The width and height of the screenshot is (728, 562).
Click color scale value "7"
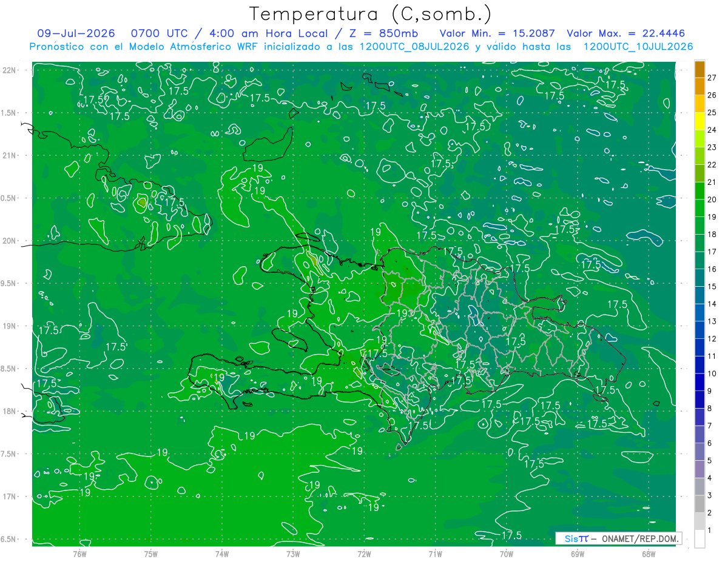711,426
